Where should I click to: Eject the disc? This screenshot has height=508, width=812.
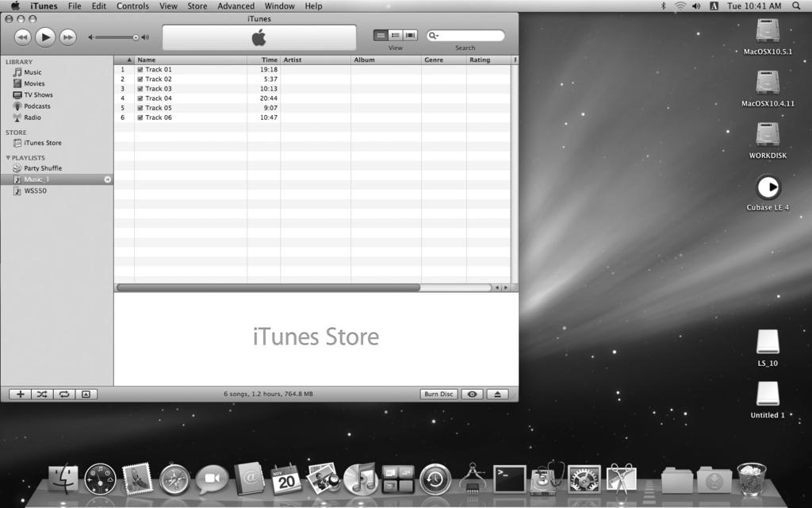click(x=497, y=394)
